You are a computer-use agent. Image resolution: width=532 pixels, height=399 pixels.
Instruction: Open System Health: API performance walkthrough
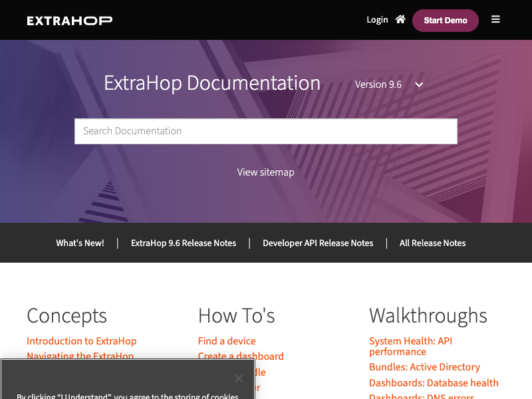pyautogui.click(x=410, y=346)
